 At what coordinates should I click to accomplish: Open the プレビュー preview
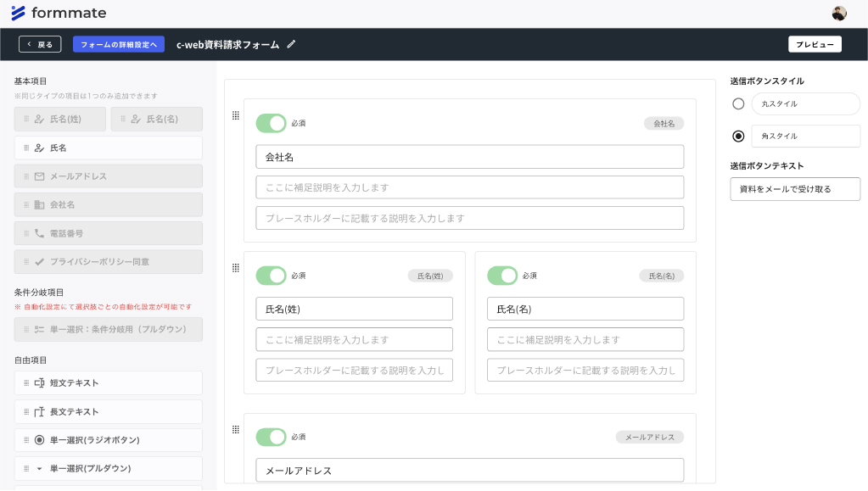click(815, 44)
